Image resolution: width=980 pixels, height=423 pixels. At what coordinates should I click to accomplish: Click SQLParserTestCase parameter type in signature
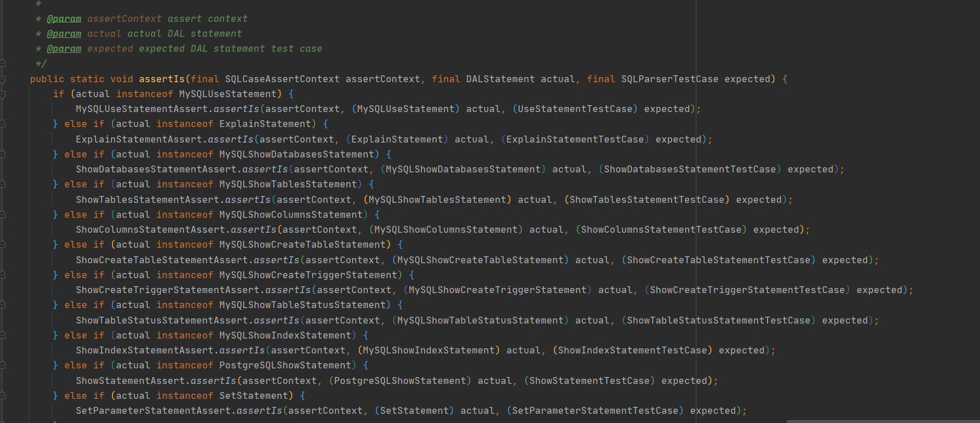[670, 79]
